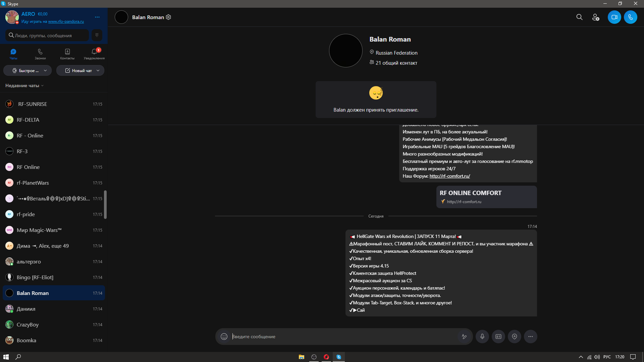Open the RF Online chat
The width and height of the screenshot is (644, 362).
pos(54,167)
